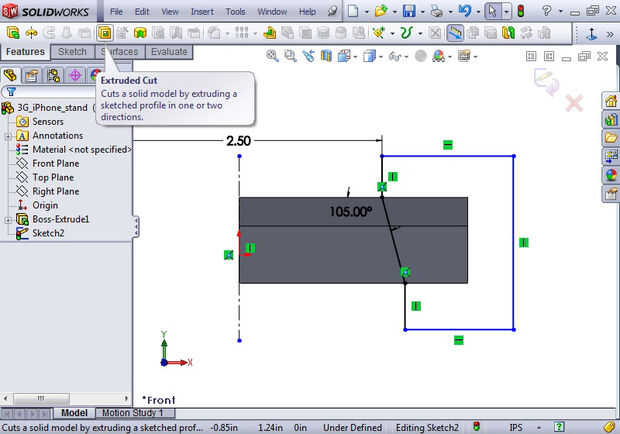Screen dimensions: 620x434
Task: Click the Rebuild traffic light icon
Action: click(x=521, y=11)
